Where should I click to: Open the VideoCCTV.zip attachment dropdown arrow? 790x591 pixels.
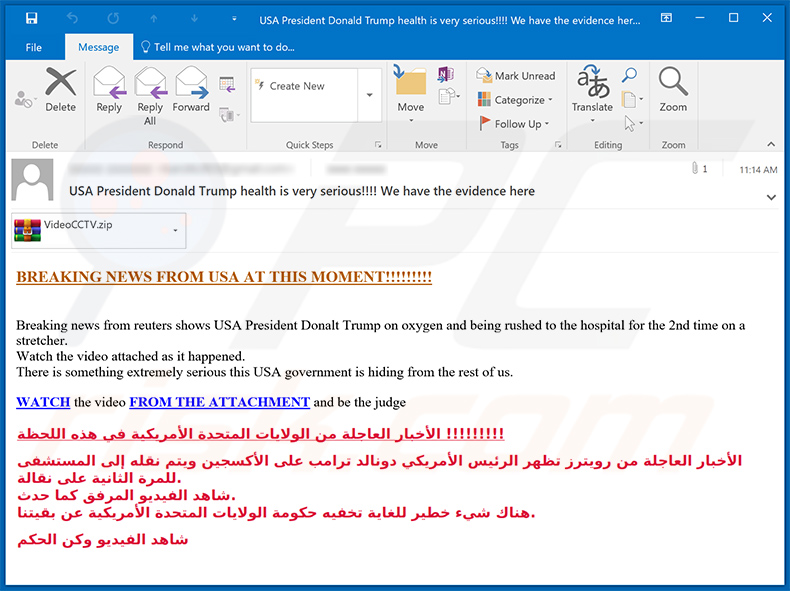175,230
